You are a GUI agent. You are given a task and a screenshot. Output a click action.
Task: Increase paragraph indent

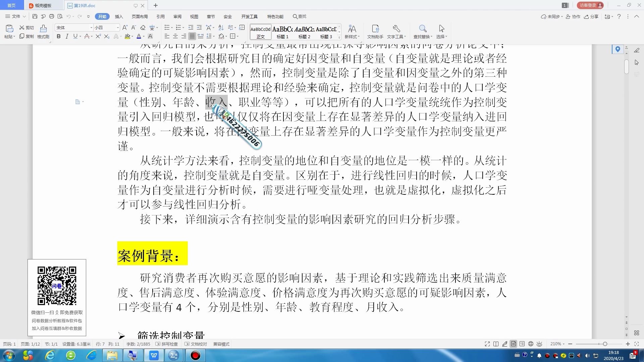199,27
